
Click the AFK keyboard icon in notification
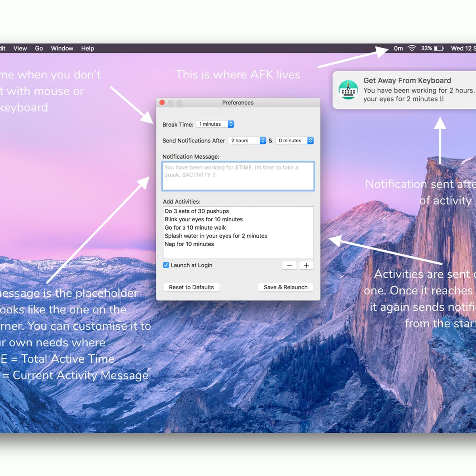click(348, 90)
